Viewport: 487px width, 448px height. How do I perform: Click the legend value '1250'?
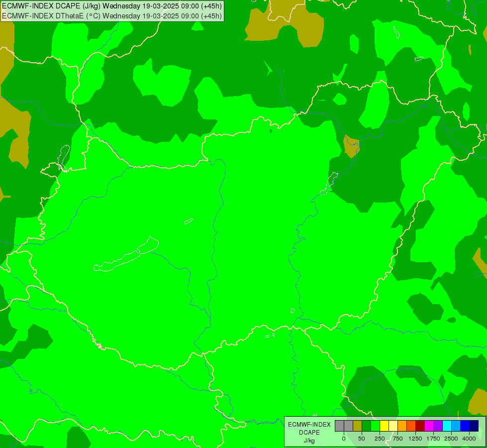(415, 439)
